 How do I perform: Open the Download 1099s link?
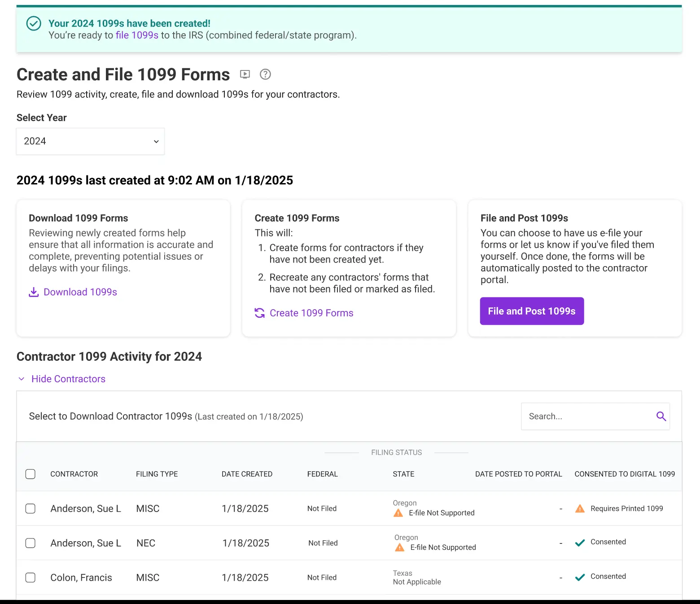pos(80,292)
